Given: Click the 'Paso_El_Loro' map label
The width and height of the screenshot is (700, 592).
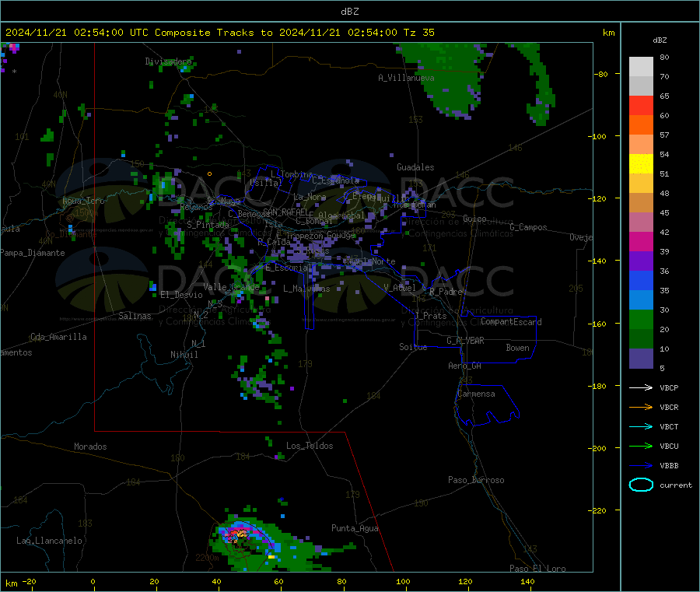Looking at the screenshot, I should coord(537,569).
